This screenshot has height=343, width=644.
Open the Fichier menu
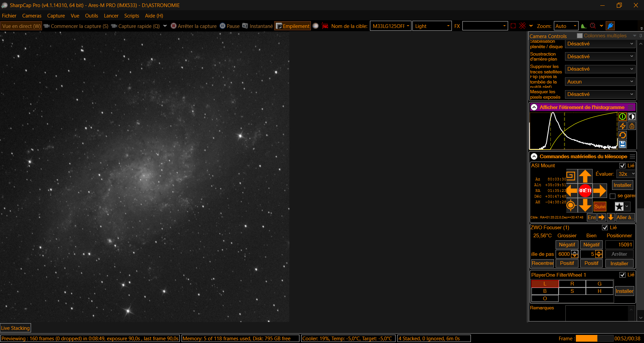9,16
